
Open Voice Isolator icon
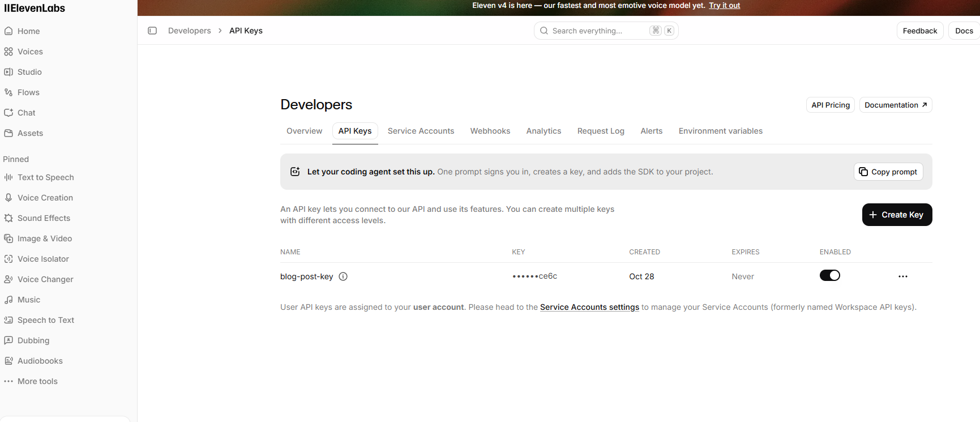click(8, 259)
